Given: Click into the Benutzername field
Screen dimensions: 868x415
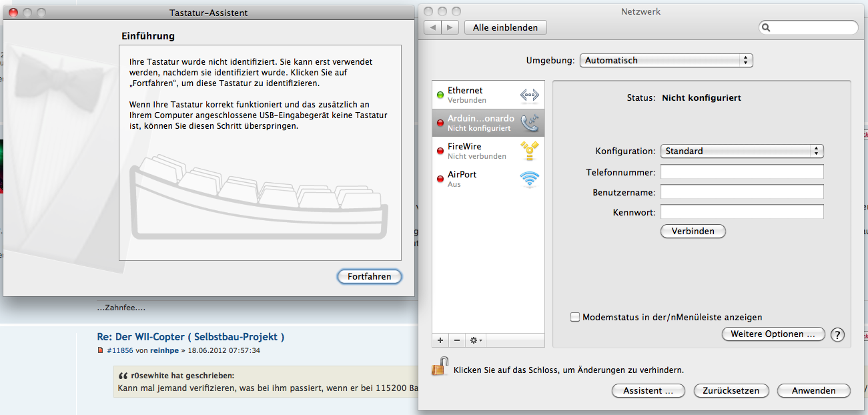Looking at the screenshot, I should pyautogui.click(x=742, y=192).
